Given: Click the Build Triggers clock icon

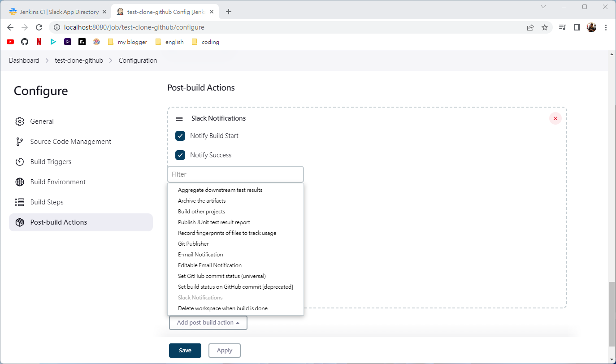Looking at the screenshot, I should point(19,162).
